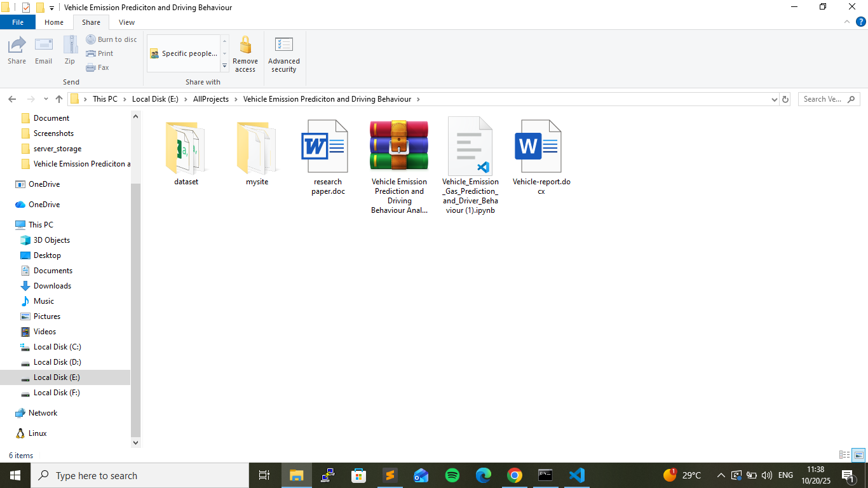The height and width of the screenshot is (488, 868).
Task: Click the Zip icon in the ribbon
Action: click(70, 50)
